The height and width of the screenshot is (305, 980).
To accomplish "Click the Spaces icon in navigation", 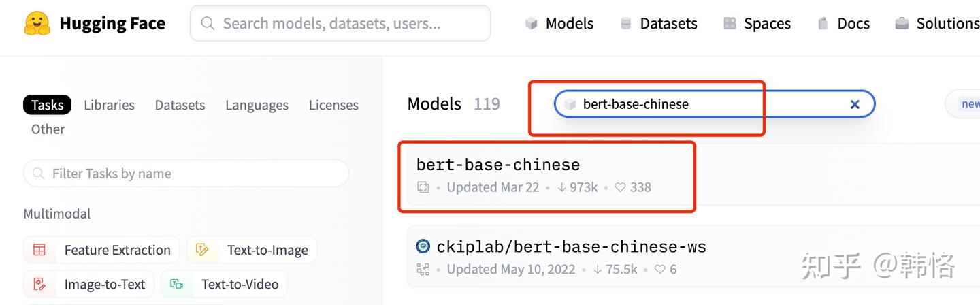I will tap(730, 24).
